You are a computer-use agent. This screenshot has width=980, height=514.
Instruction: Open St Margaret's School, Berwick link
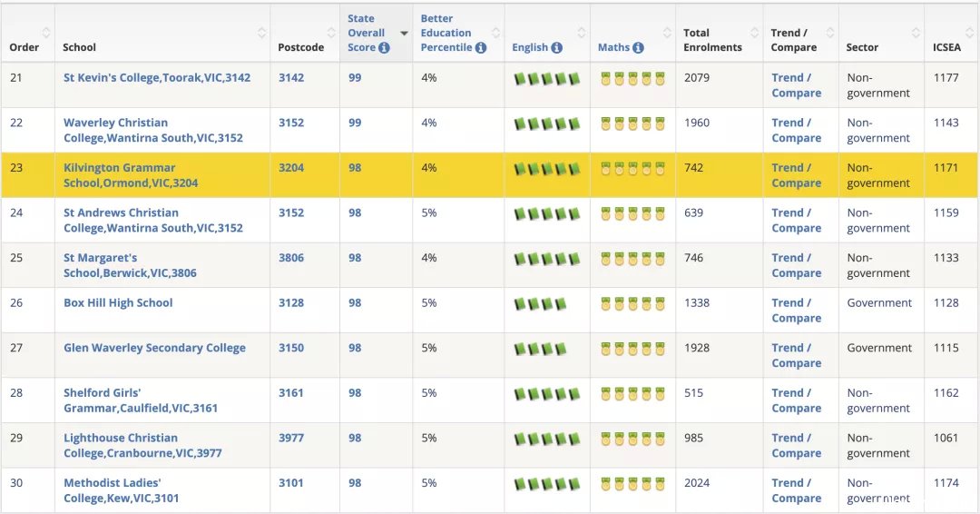pos(130,265)
